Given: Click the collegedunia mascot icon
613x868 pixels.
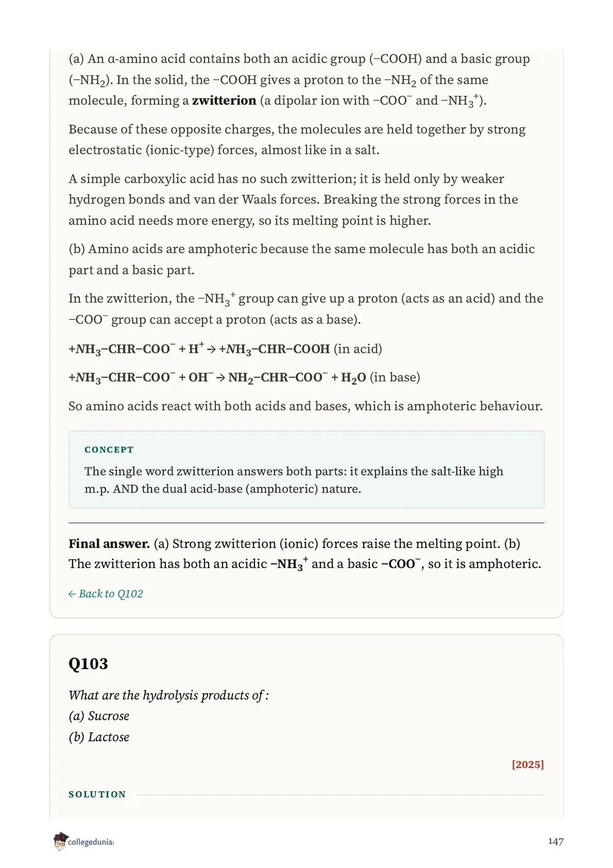Looking at the screenshot, I should click(x=60, y=841).
